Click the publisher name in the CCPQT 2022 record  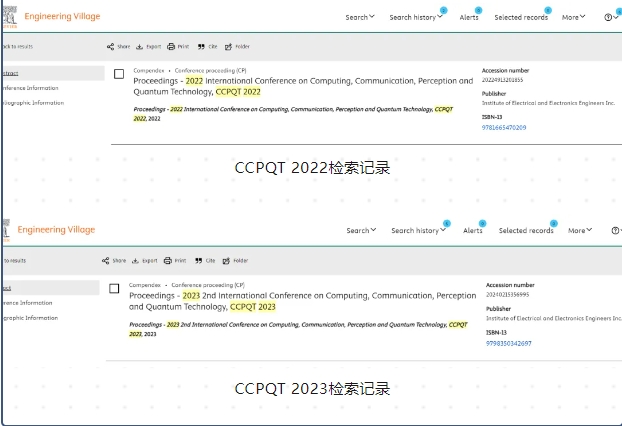(x=548, y=103)
